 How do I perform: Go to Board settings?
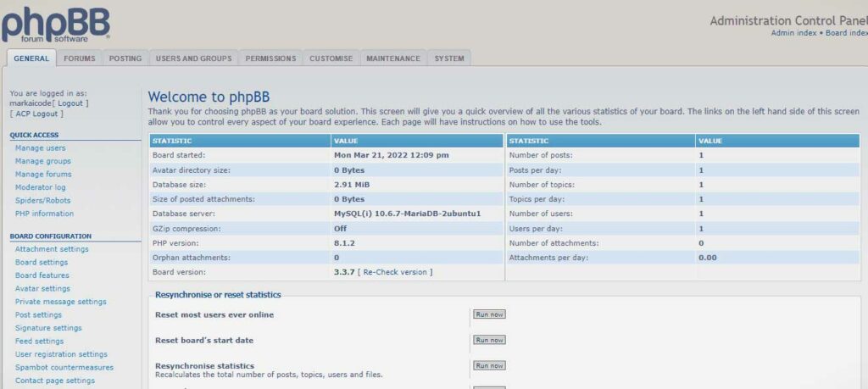(x=42, y=262)
